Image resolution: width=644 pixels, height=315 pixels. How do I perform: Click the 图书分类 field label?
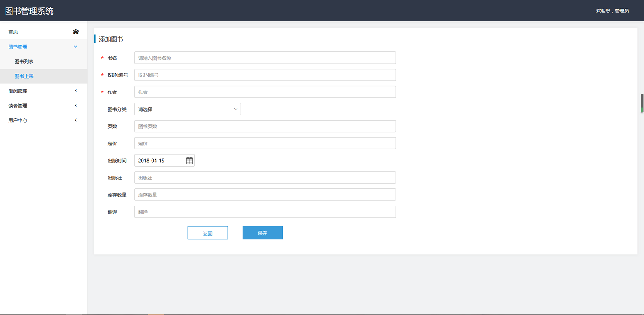pyautogui.click(x=117, y=109)
